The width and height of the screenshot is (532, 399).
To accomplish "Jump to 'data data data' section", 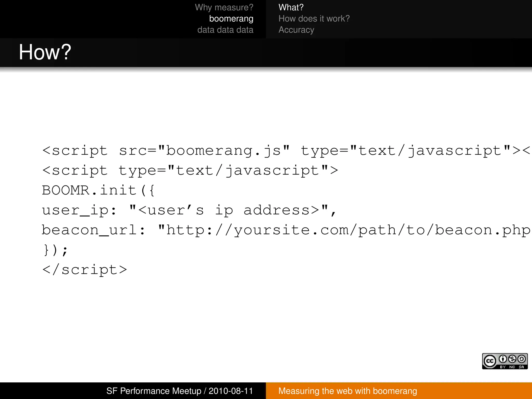I will tap(225, 30).
